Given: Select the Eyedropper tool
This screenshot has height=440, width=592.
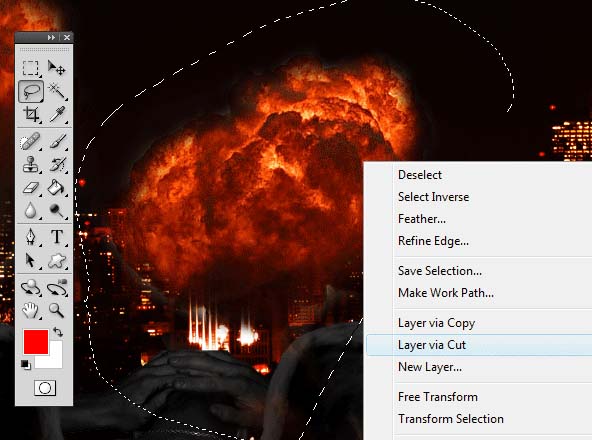Looking at the screenshot, I should [x=57, y=114].
